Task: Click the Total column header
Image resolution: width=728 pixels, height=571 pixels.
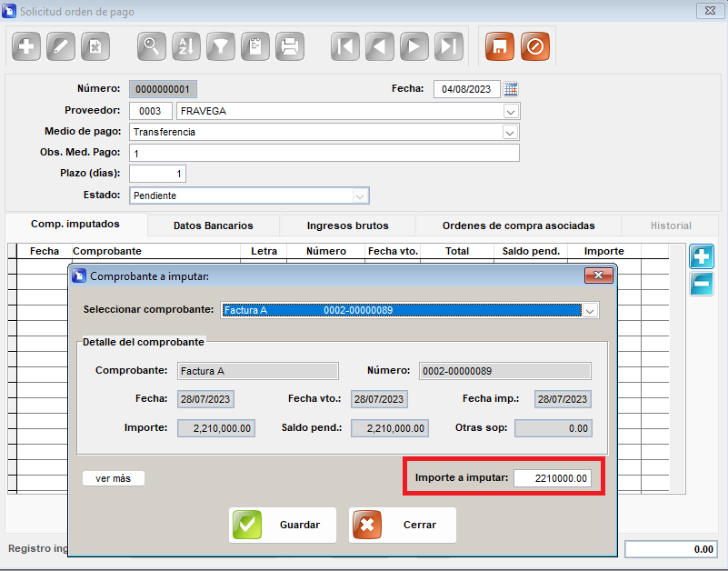Action: [457, 251]
